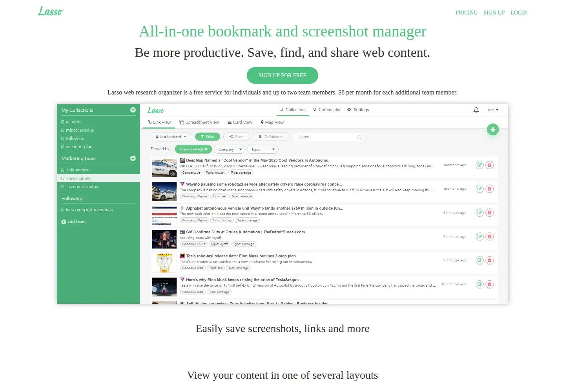Expand the Company filter dropdown
The image size is (565, 392).
point(230,149)
